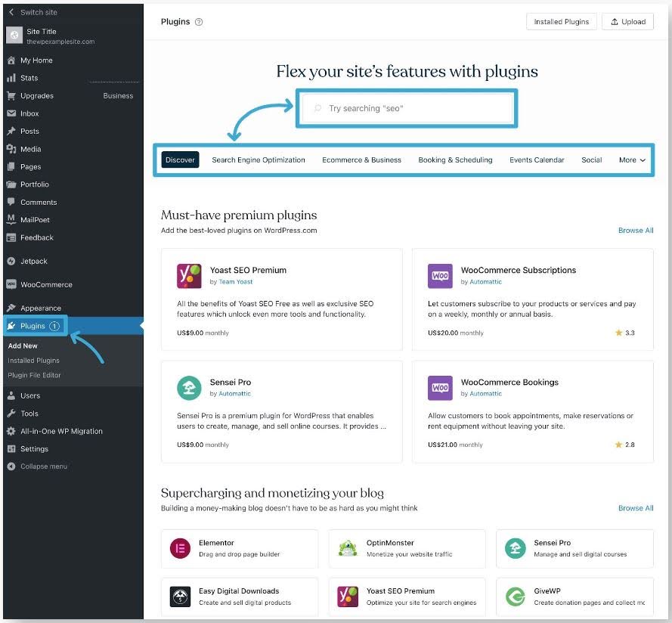Go back via Switch site chevron
This screenshot has width=672, height=623.
coord(11,13)
